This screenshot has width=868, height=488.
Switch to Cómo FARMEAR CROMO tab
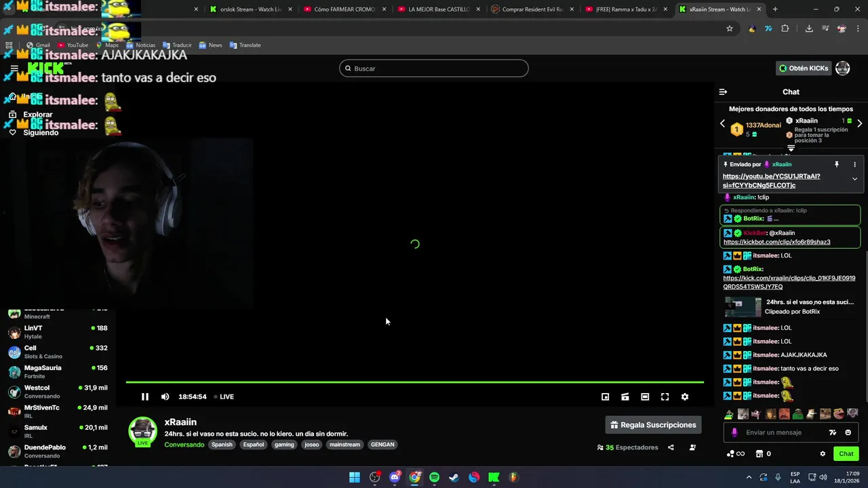pyautogui.click(x=345, y=9)
